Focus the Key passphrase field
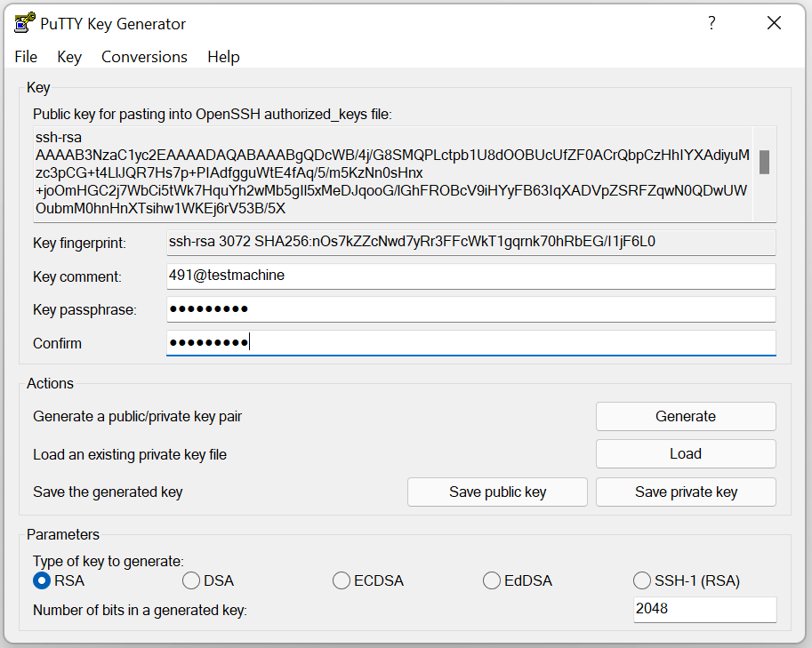Viewport: 812px width, 648px height. point(471,309)
